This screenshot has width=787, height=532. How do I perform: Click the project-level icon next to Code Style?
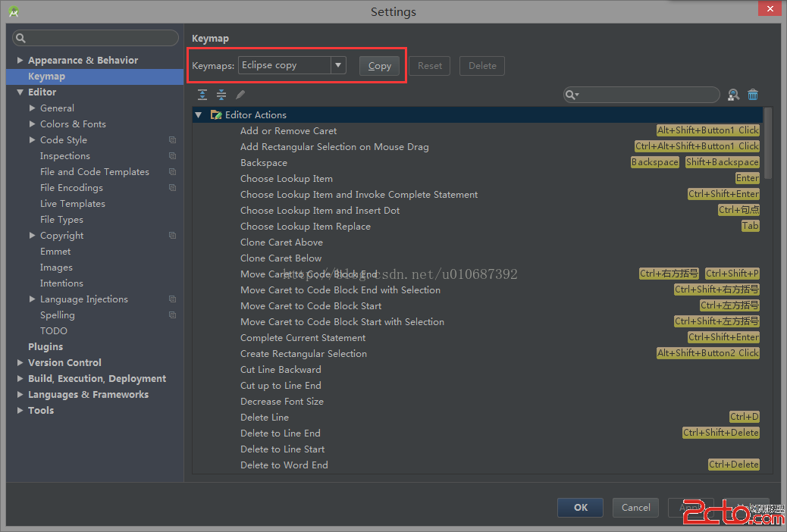point(172,140)
